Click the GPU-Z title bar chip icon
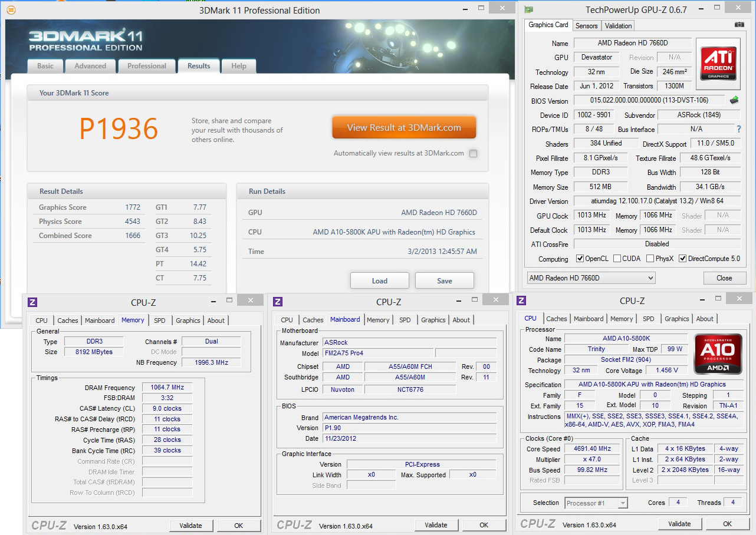The image size is (756, 535). coord(529,9)
